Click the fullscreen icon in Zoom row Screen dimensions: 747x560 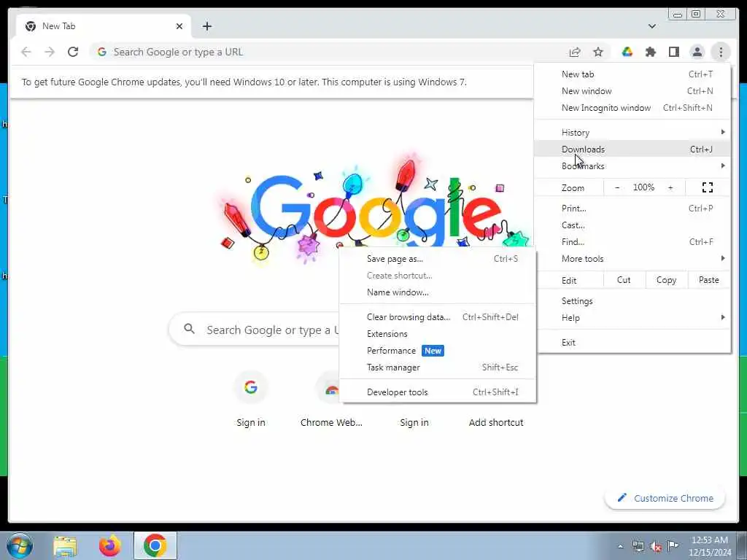[708, 187]
